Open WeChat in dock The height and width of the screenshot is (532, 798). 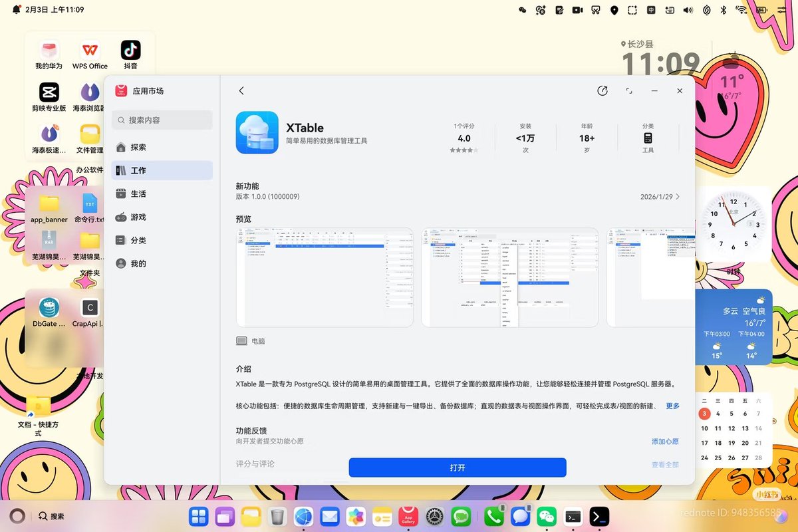click(547, 515)
